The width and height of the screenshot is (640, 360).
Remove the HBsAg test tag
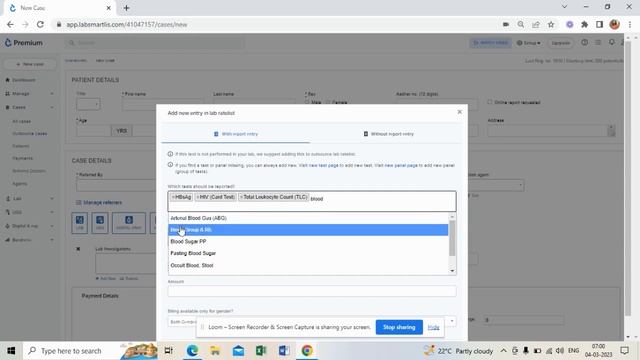coord(173,197)
